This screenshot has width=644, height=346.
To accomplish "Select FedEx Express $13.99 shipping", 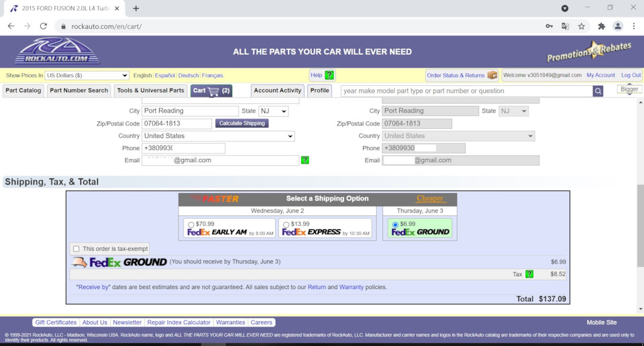I will point(286,225).
